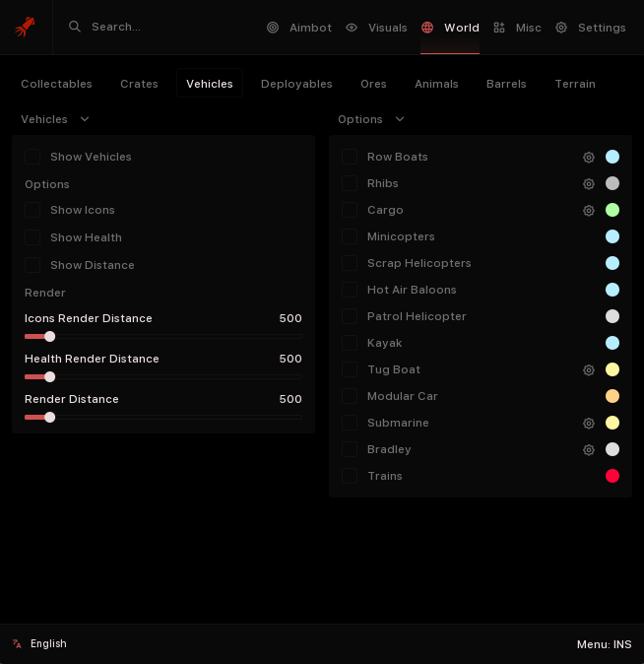Enable Show Vehicles checkbox

point(32,157)
